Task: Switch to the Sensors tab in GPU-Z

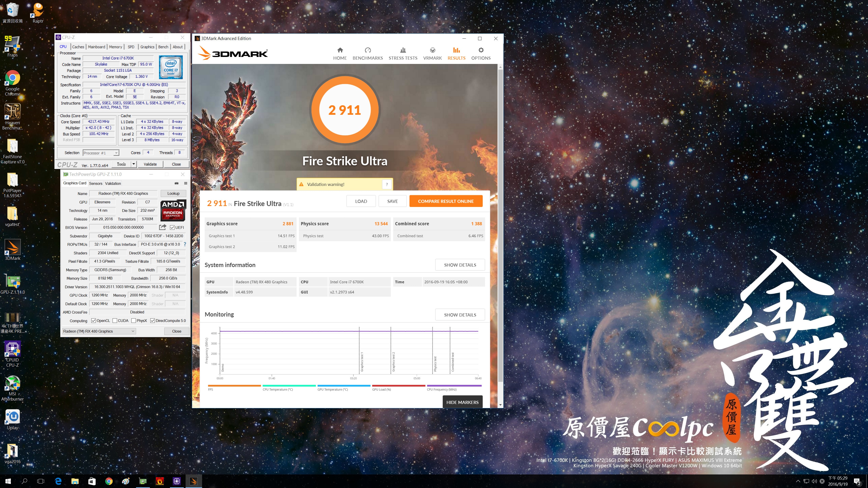Action: point(95,183)
